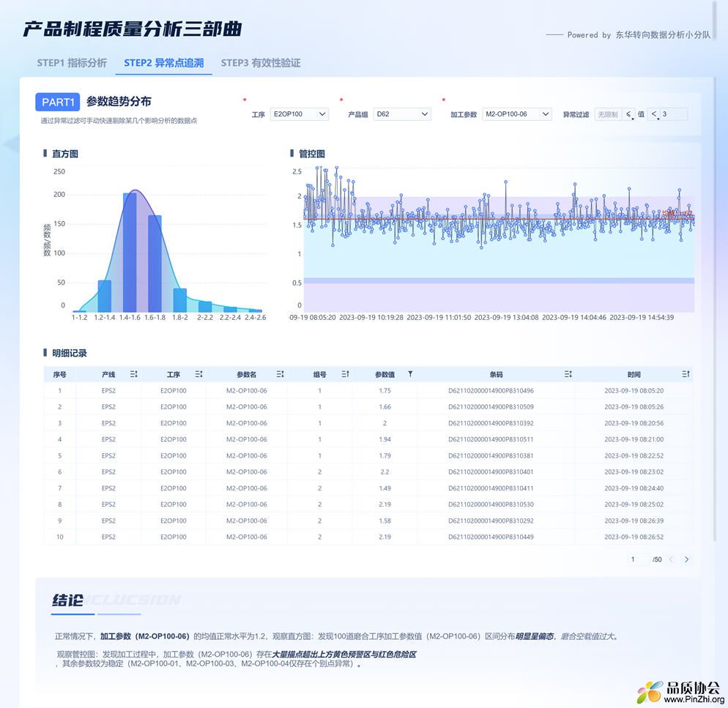Click the 结论 heading
Image resolution: width=728 pixels, height=708 pixels.
(68, 600)
